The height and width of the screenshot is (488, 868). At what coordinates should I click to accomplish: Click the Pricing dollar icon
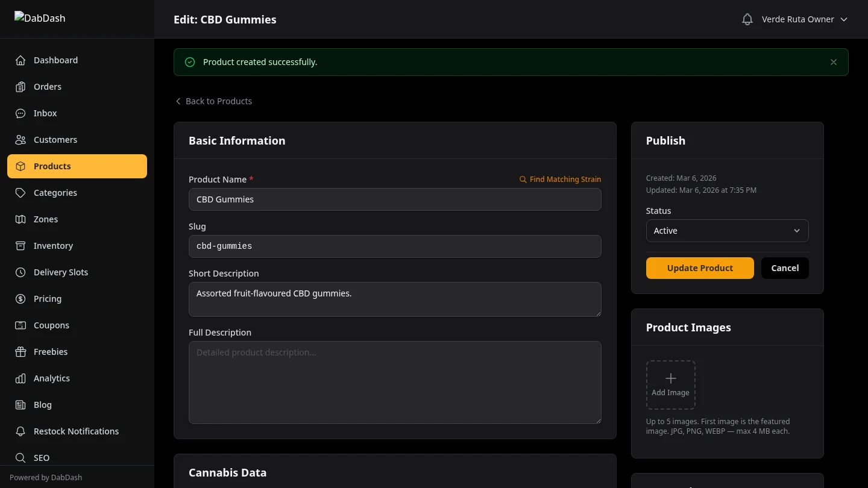[20, 299]
